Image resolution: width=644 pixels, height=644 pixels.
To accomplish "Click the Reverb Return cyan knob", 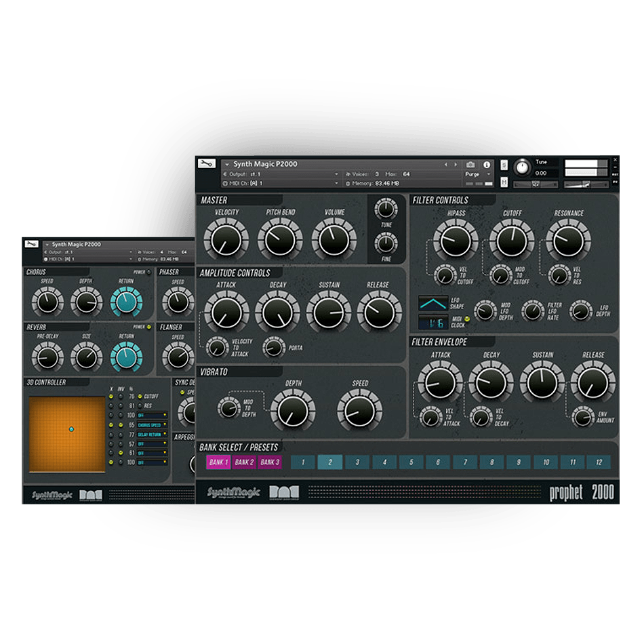I will (x=127, y=357).
